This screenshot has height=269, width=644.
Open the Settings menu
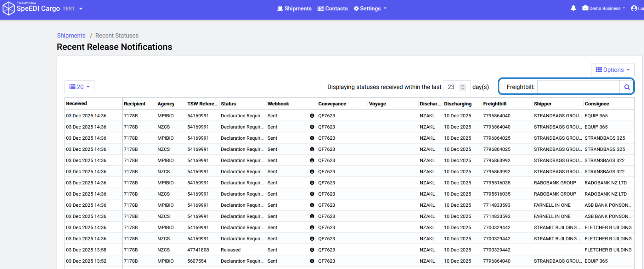click(370, 8)
